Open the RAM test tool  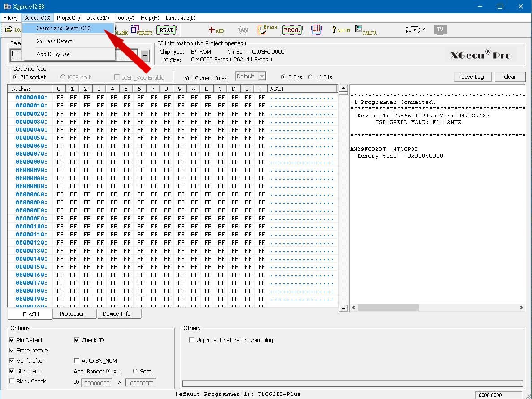pos(243,30)
